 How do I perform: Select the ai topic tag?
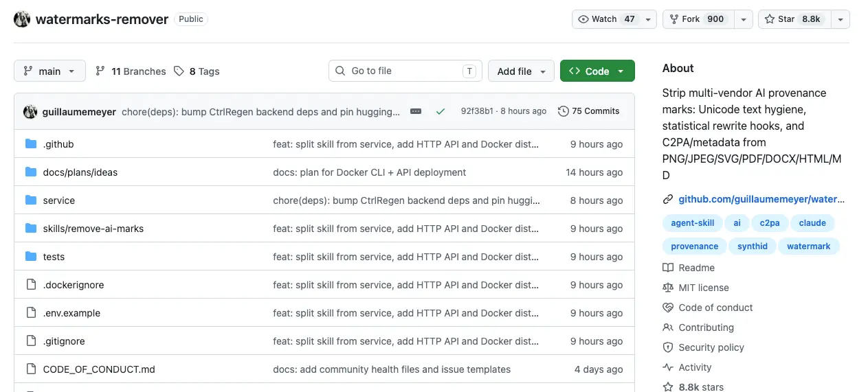[x=737, y=223]
